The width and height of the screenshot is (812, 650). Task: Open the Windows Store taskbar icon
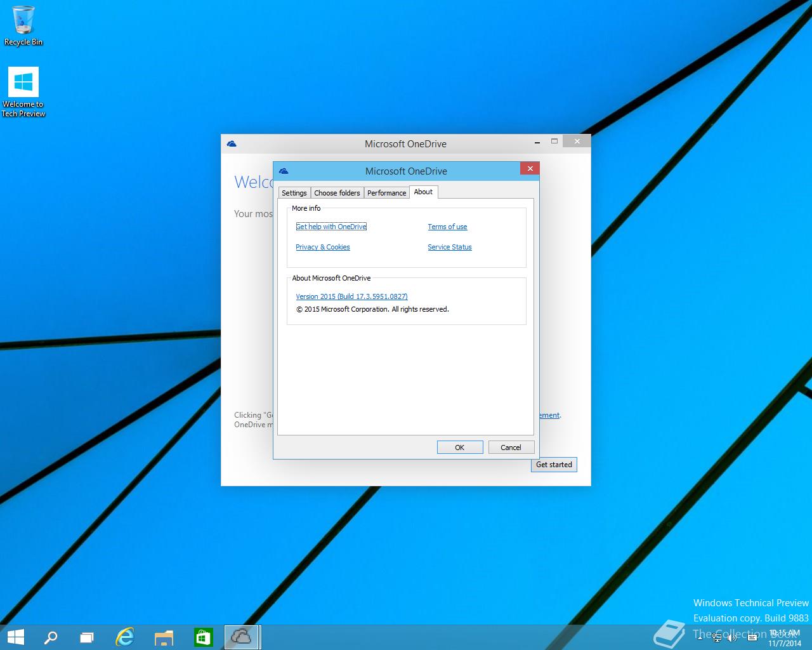pos(203,637)
